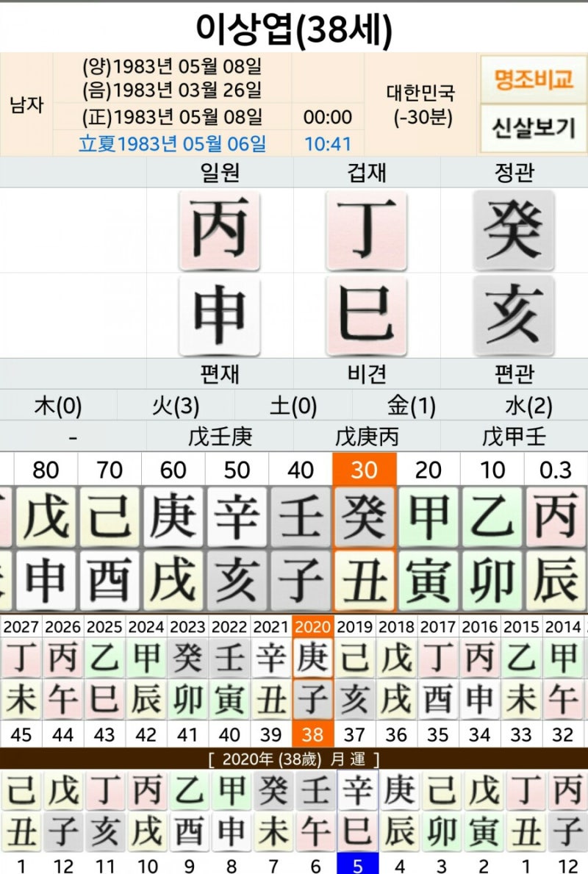Select month 11 under the 丁亥 column
Image resolution: width=588 pixels, height=874 pixels.
tap(105, 864)
